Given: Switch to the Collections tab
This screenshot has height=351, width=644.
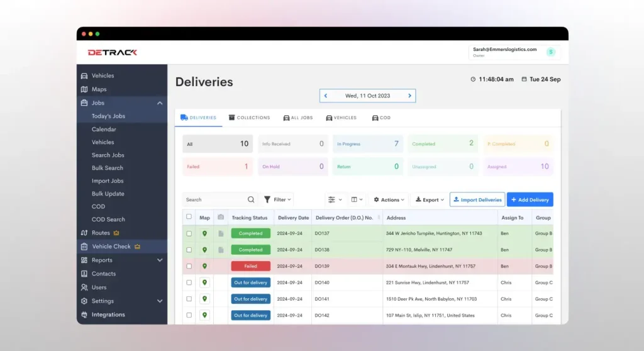Looking at the screenshot, I should 249,118.
